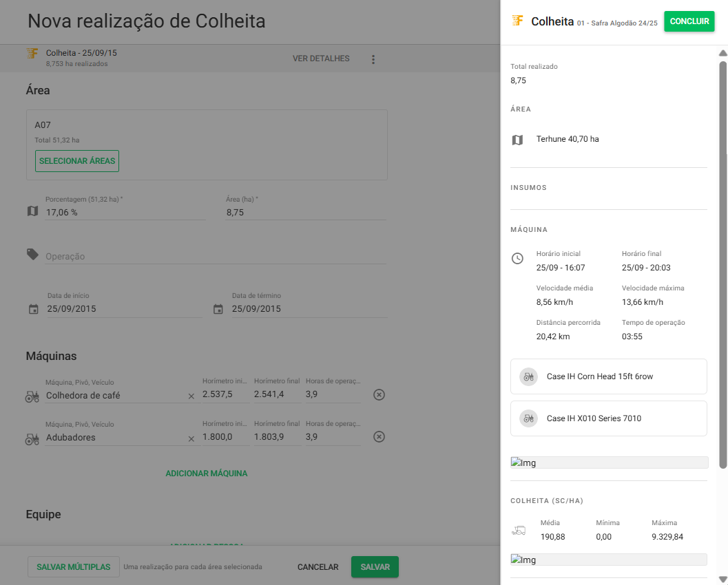Remove the Colhedora de café machine row
This screenshot has width=728, height=585.
379,395
